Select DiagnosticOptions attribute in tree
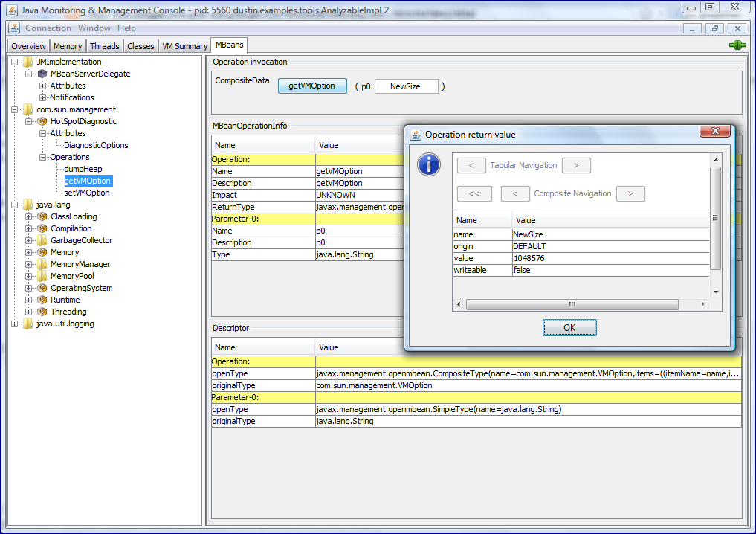Image resolution: width=756 pixels, height=534 pixels. click(x=96, y=145)
